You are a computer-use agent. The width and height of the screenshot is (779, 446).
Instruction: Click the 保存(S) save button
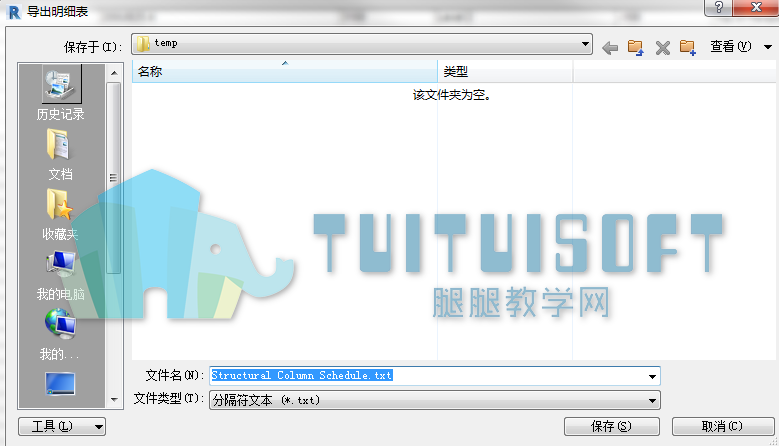[x=612, y=427]
